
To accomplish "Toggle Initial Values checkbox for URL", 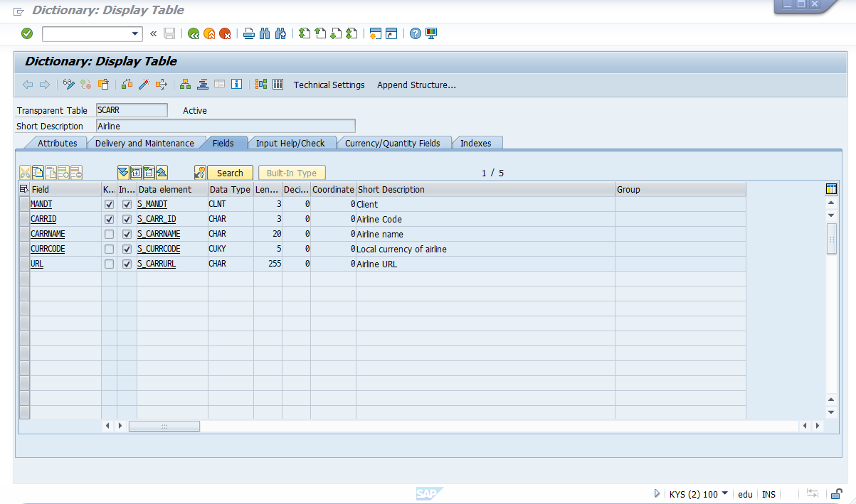I will click(127, 264).
